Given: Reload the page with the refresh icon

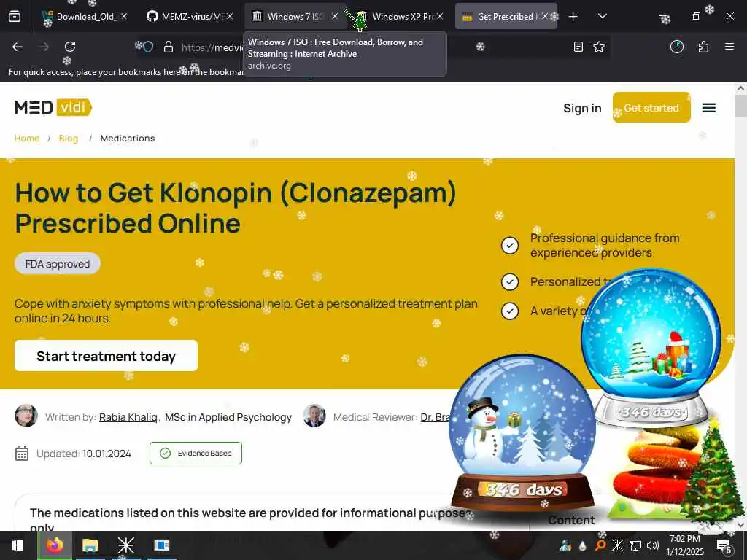Looking at the screenshot, I should 70,47.
